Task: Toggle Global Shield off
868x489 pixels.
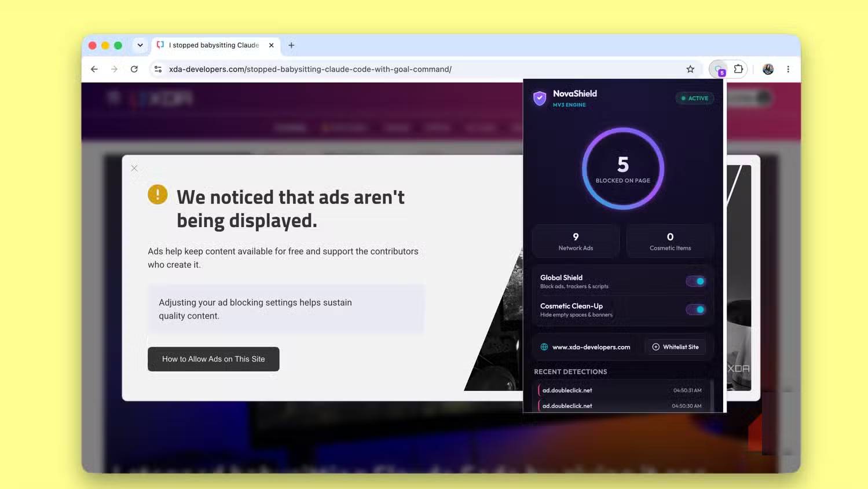Action: [x=695, y=281]
